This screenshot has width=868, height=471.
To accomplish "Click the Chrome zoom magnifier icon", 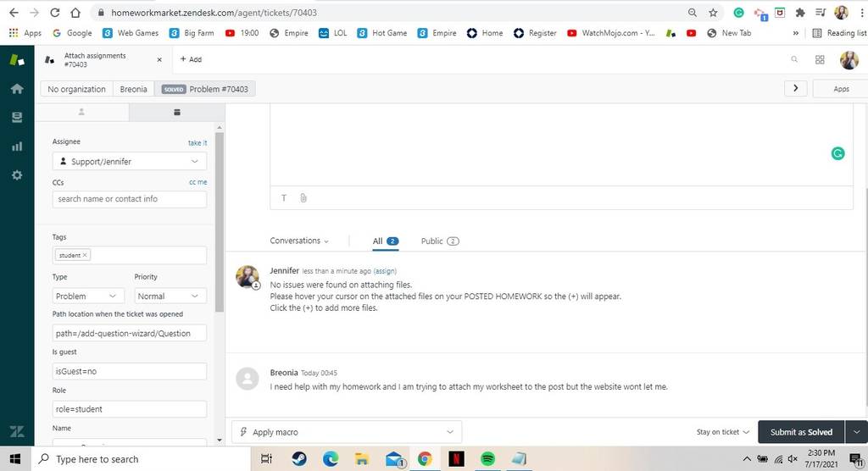I will [692, 12].
